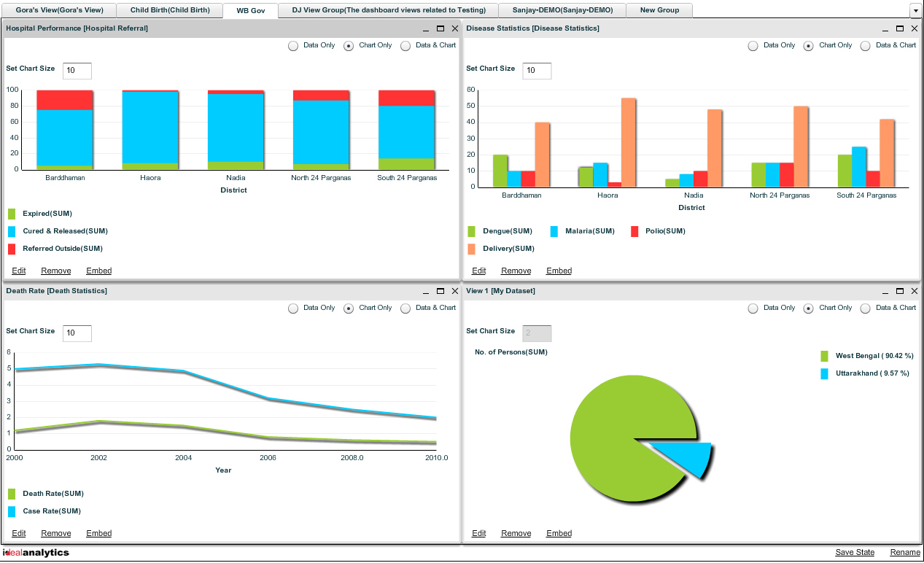Screen dimensions: 924x563
Task: Click the Expired(SUM) legend marker
Action: point(12,214)
